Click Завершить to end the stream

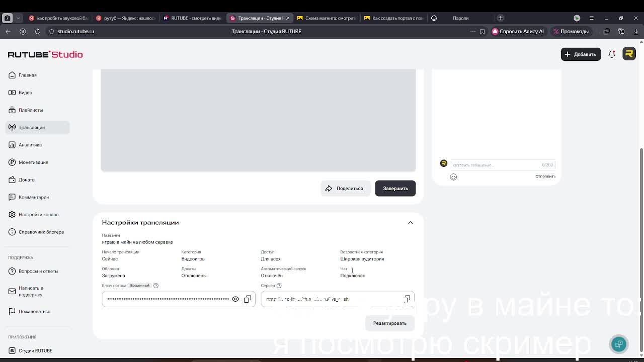click(x=395, y=189)
